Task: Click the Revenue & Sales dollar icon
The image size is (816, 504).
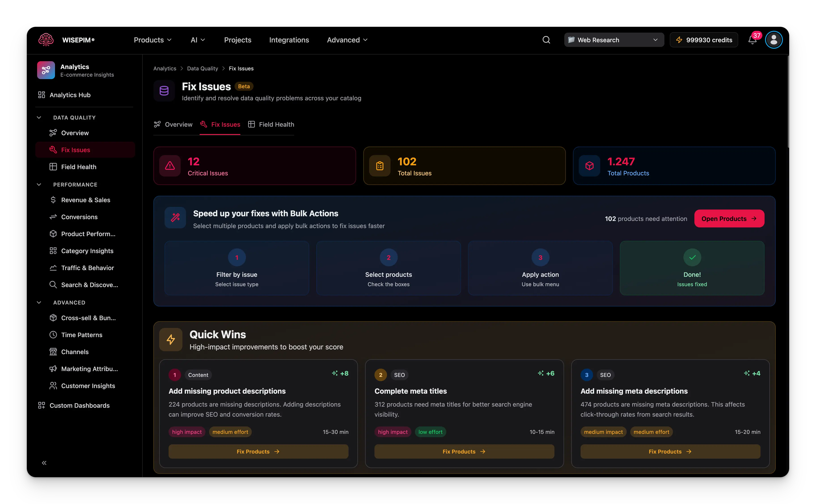Action: pyautogui.click(x=54, y=200)
